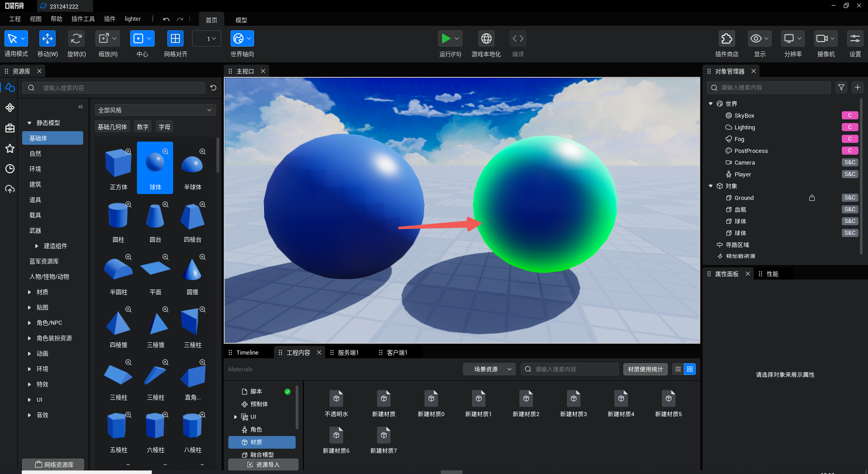Switch to the Timeline tab
Viewport: 868px width, 474px height.
coord(247,352)
